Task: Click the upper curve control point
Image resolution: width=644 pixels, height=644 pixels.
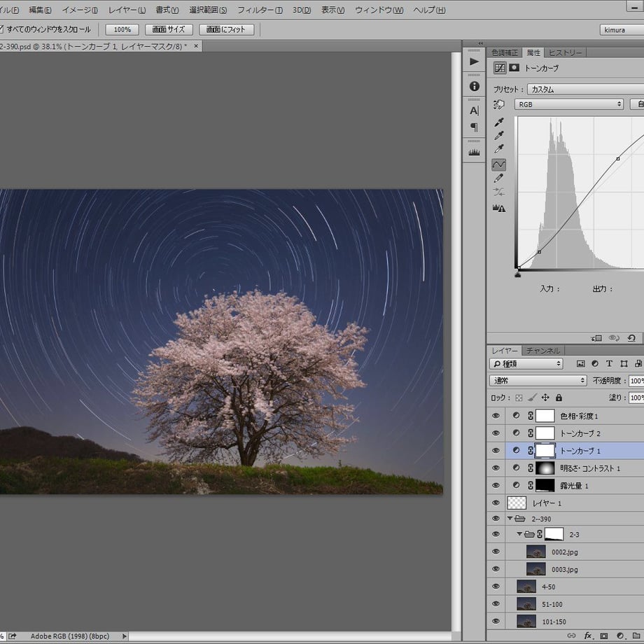Action: [618, 158]
